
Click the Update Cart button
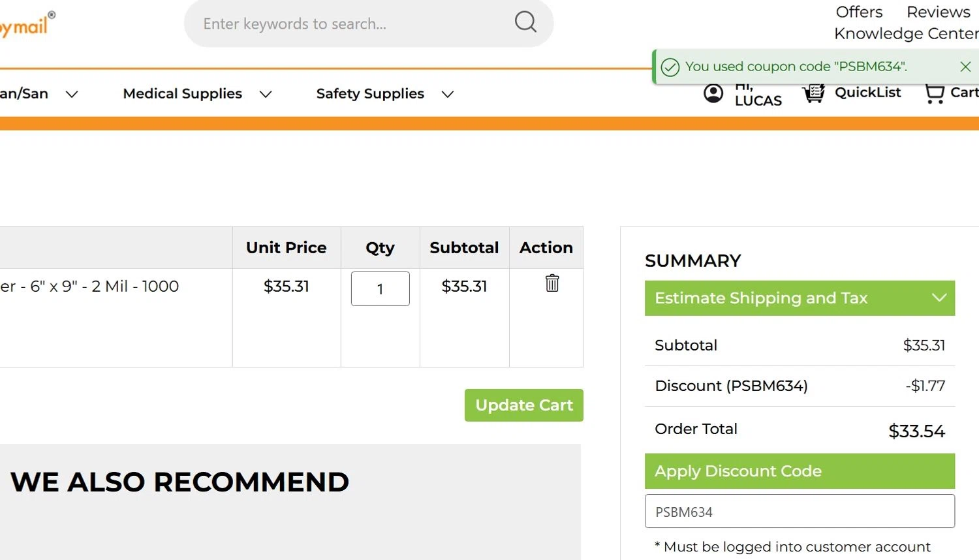(523, 405)
